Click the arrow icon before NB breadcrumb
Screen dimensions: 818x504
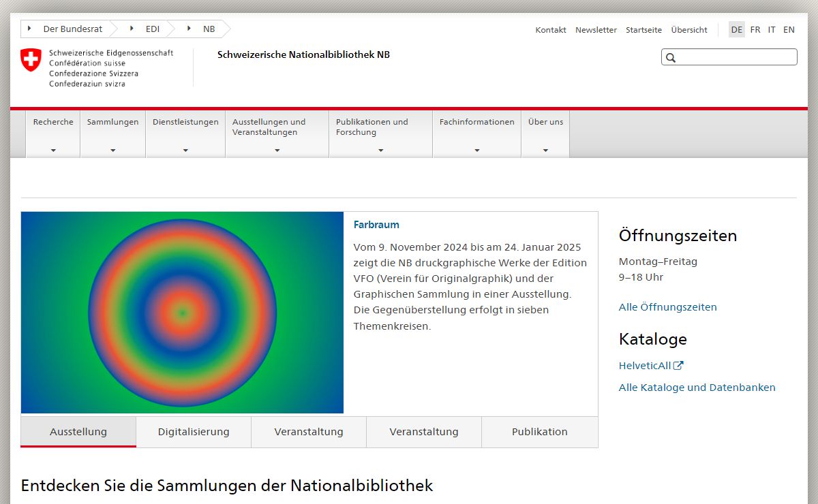(x=189, y=29)
